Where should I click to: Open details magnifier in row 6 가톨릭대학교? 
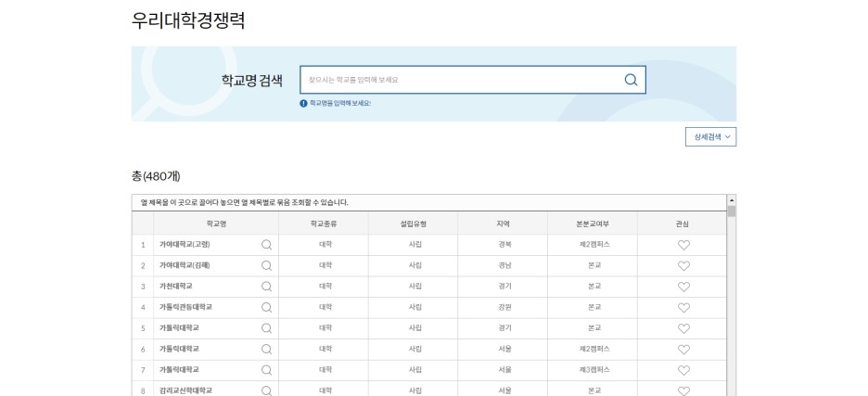[x=266, y=349]
